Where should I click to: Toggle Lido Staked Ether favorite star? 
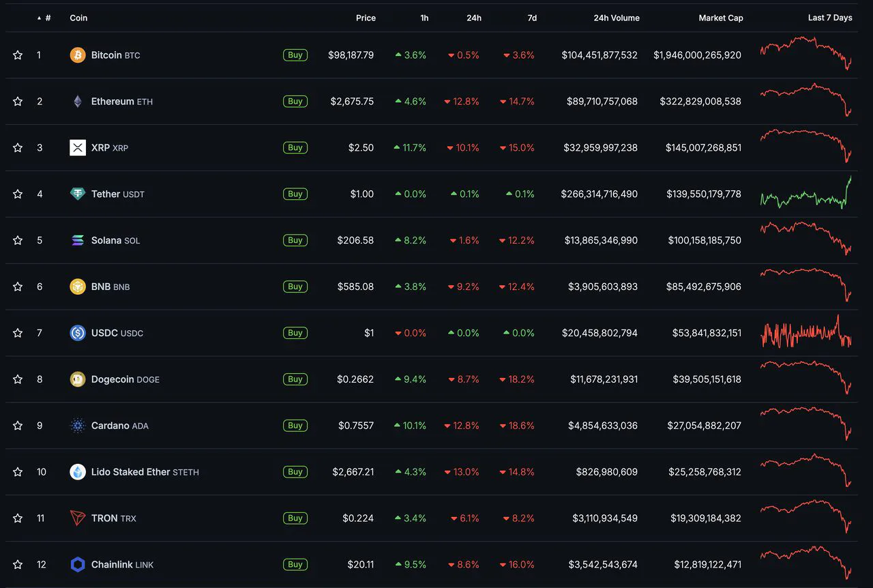[x=18, y=472]
